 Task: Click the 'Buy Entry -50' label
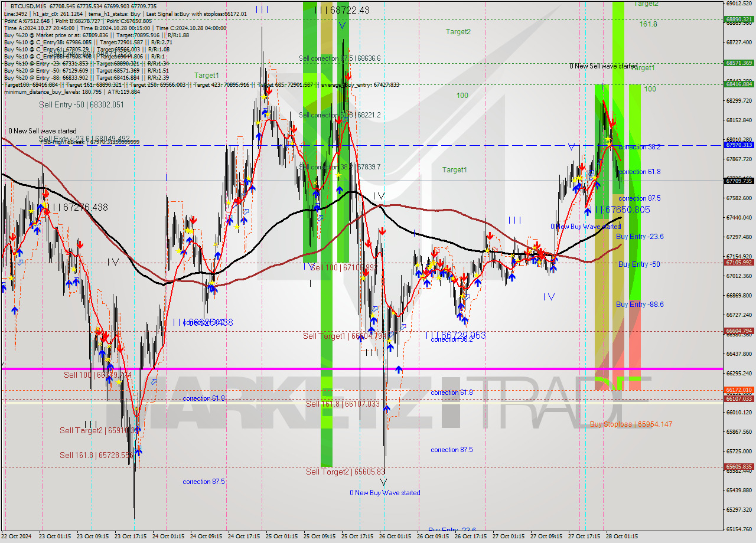pyautogui.click(x=639, y=264)
